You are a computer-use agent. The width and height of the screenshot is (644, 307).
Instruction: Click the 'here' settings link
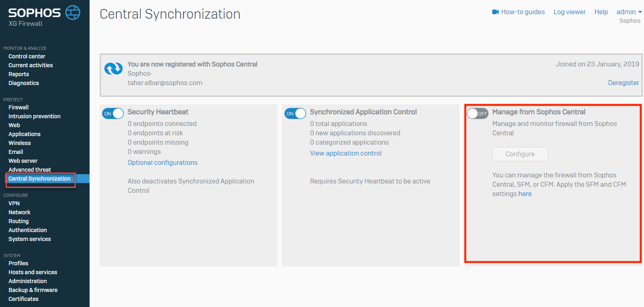(525, 194)
